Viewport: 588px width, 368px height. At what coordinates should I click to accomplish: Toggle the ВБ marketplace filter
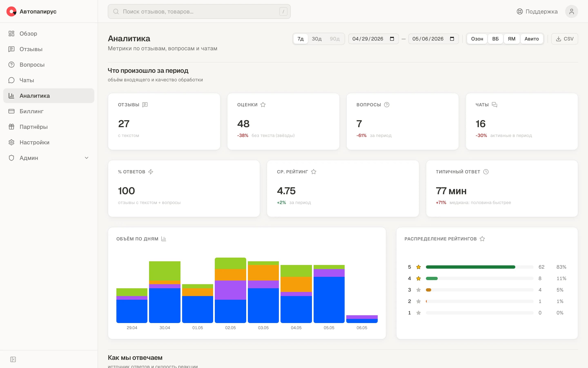tap(495, 39)
